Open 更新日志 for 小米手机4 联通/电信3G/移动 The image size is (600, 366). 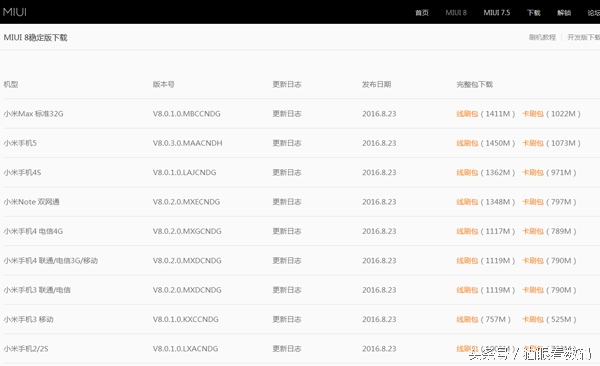coord(287,261)
